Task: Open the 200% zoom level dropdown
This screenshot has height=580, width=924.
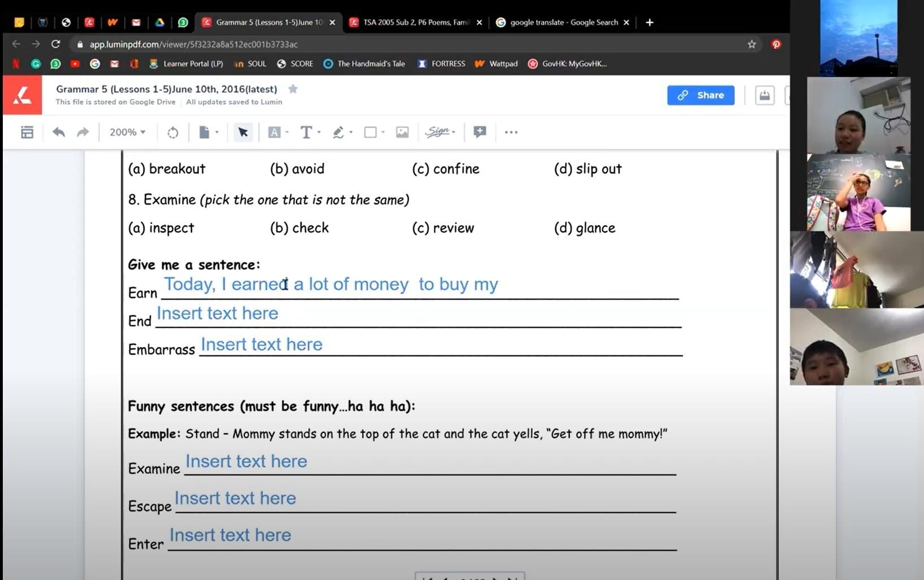Action: (128, 132)
